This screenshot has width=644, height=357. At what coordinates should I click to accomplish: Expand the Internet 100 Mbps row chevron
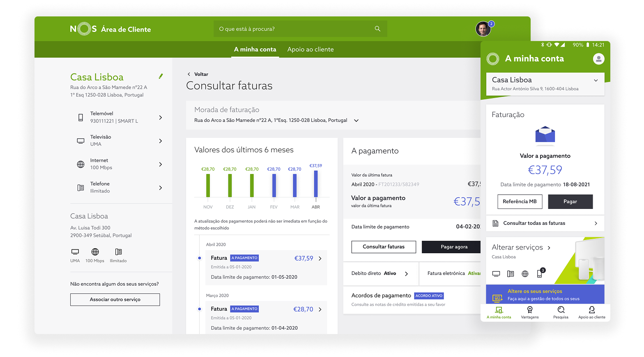point(161,164)
